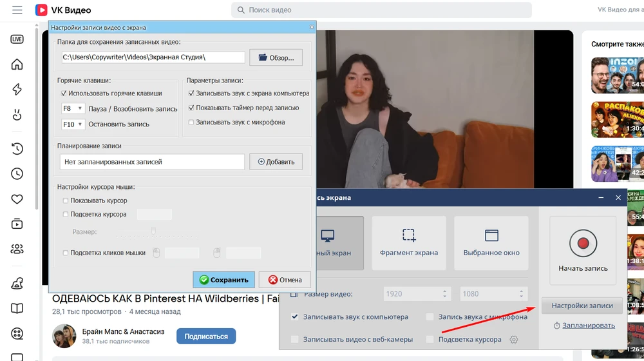Image resolution: width=644 pixels, height=361 pixels.
Task: Minimize the screen recorder window
Action: (x=601, y=198)
